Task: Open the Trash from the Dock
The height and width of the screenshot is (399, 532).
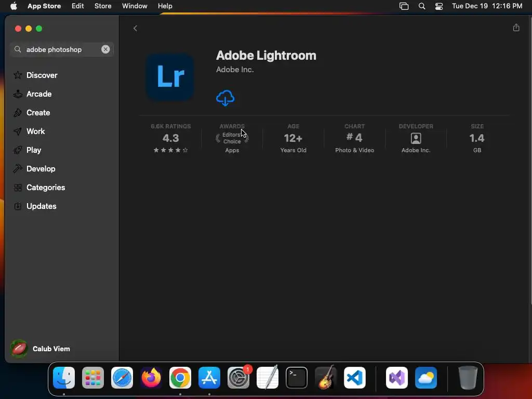Action: tap(468, 377)
